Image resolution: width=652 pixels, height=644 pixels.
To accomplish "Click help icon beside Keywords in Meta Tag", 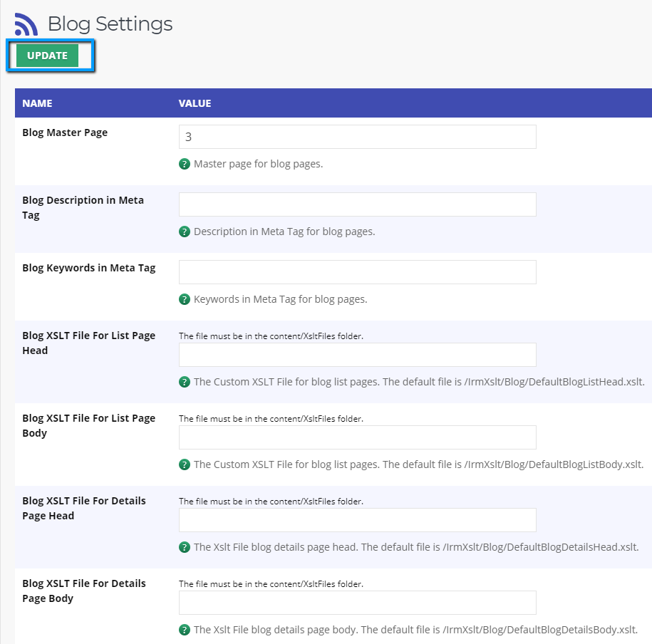I will (x=185, y=299).
